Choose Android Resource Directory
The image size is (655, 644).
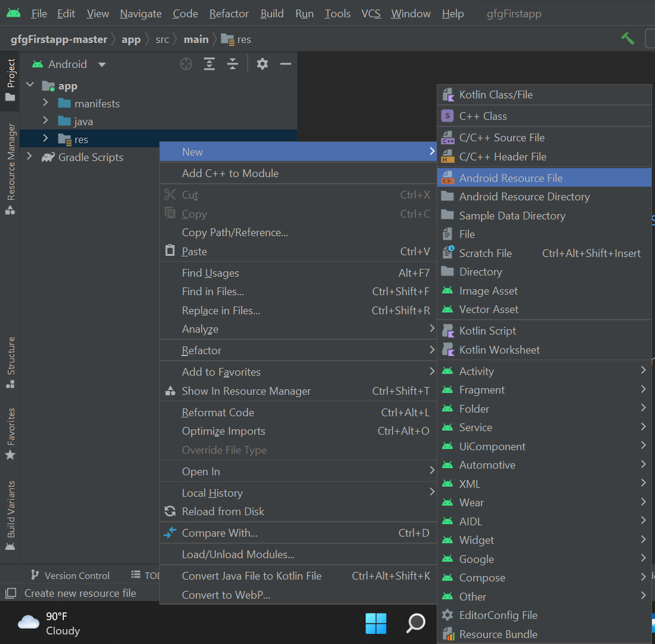pyautogui.click(x=544, y=197)
